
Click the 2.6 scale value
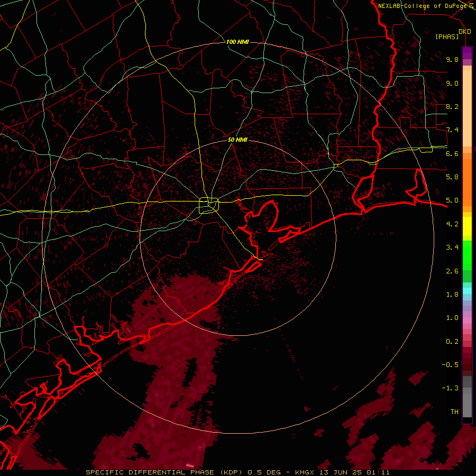coord(452,271)
